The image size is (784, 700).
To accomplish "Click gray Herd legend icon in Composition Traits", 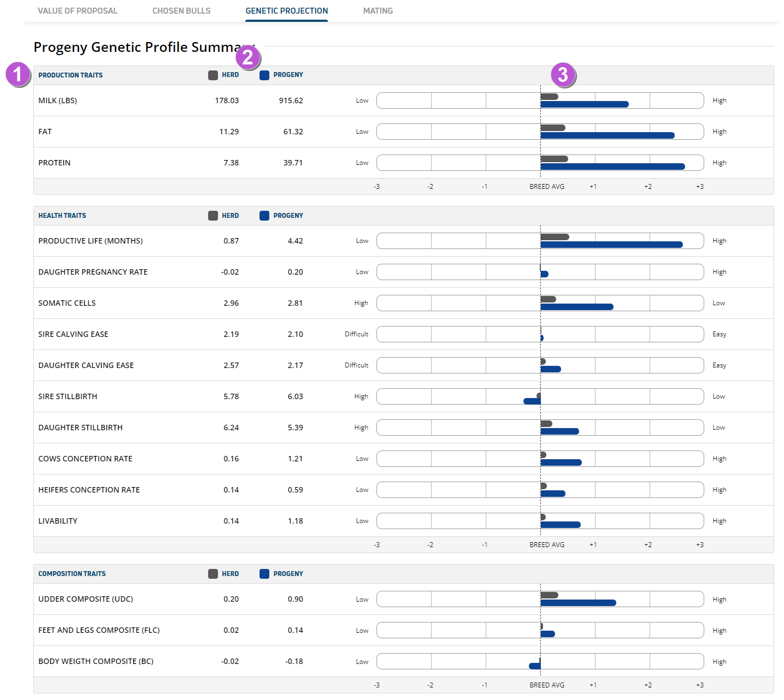I will coord(213,574).
